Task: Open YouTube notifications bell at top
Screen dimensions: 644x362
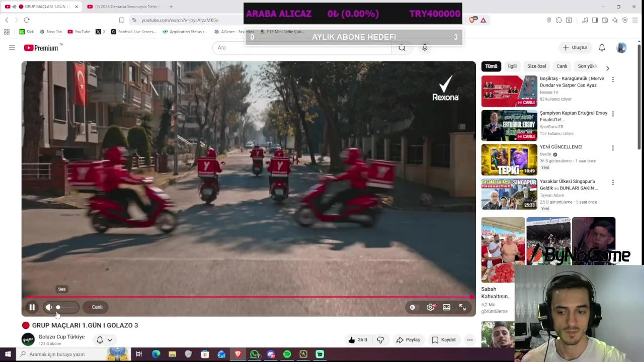Action: [x=602, y=48]
